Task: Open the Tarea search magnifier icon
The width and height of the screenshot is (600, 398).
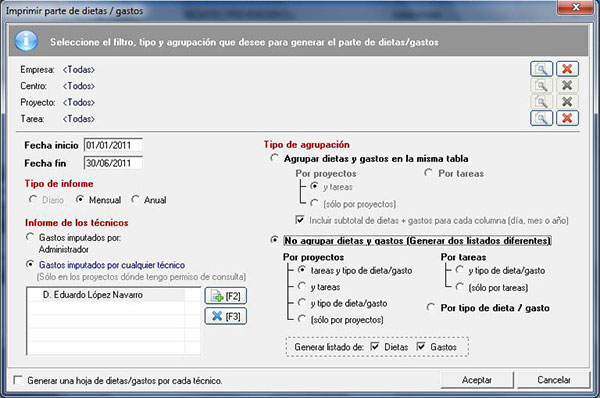Action: [x=541, y=118]
